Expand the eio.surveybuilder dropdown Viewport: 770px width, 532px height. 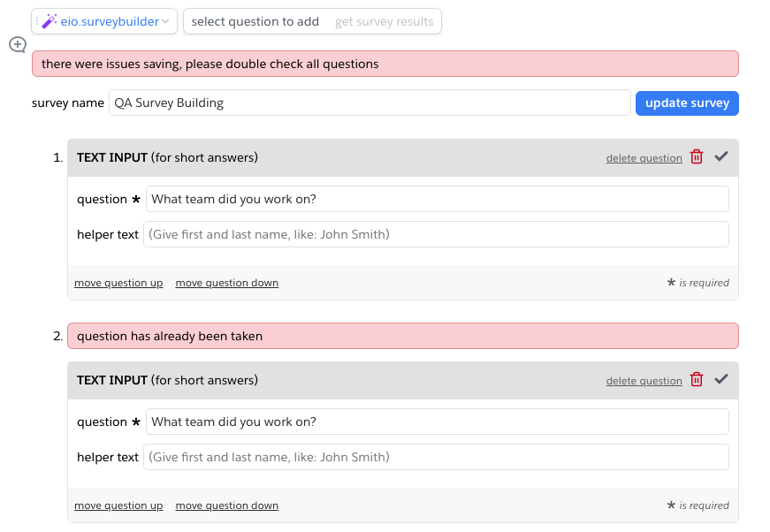click(165, 21)
